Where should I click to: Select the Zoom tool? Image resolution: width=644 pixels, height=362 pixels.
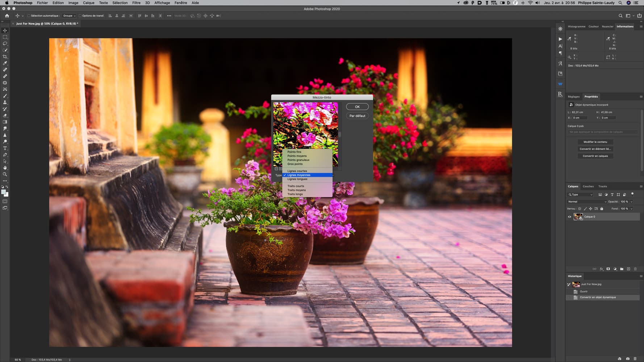click(x=5, y=174)
